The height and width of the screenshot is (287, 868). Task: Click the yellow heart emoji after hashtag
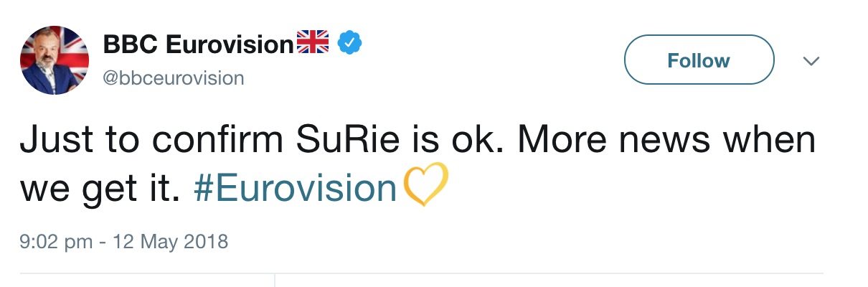[426, 188]
